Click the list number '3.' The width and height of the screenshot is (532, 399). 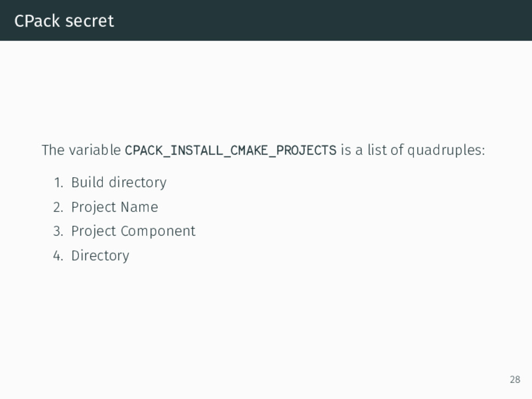58,231
